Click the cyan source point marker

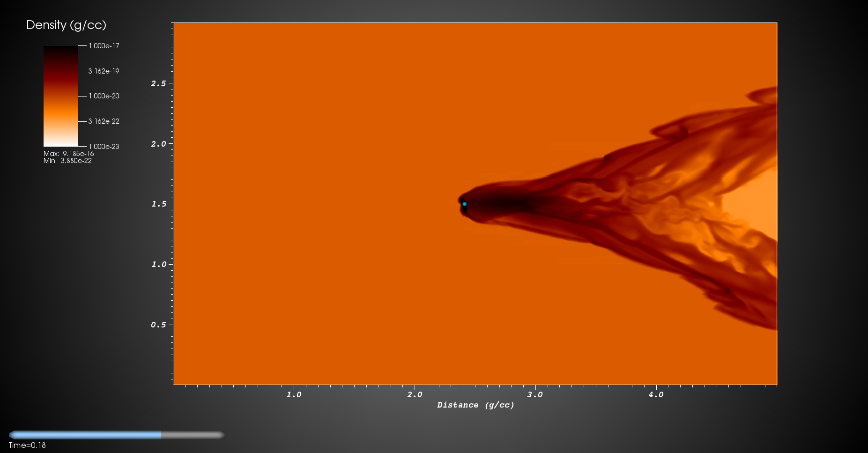point(464,204)
